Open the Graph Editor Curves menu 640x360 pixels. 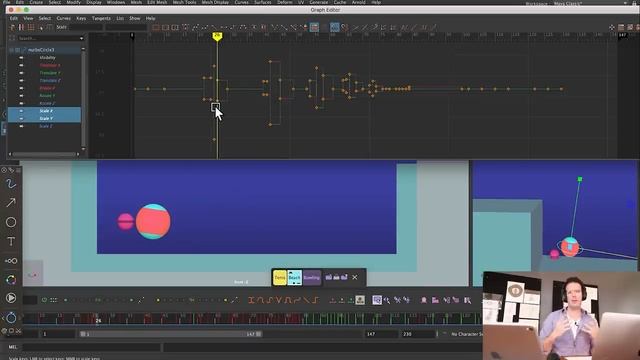(x=63, y=18)
